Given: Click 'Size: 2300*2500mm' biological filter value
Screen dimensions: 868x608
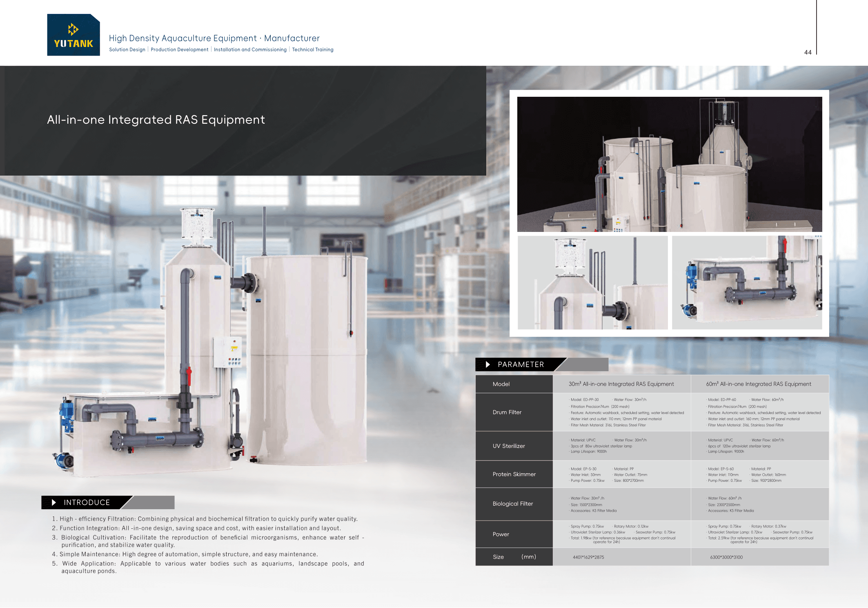Looking at the screenshot, I should (723, 505).
